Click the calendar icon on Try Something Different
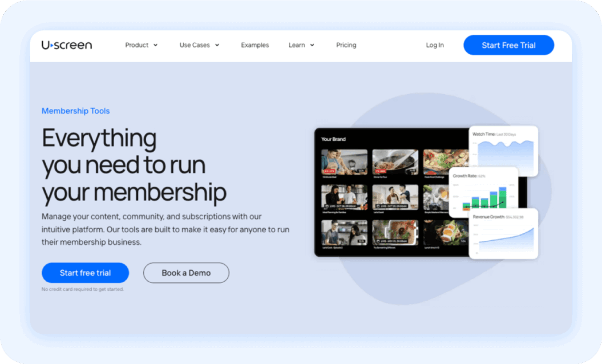 pyautogui.click(x=378, y=241)
